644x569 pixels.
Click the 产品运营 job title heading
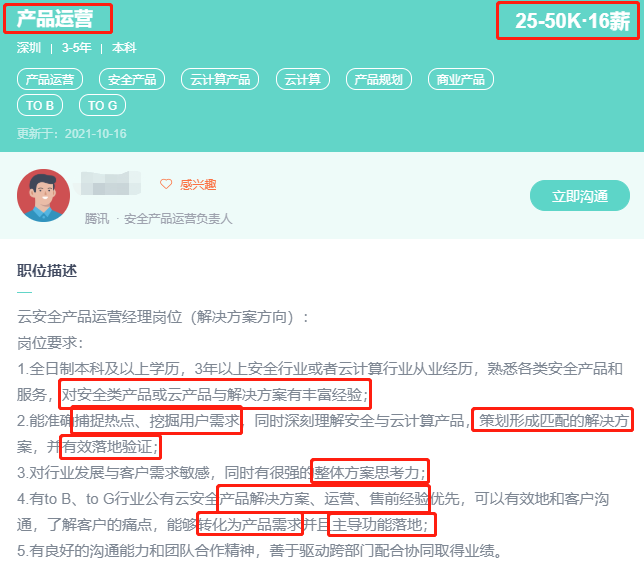point(55,19)
